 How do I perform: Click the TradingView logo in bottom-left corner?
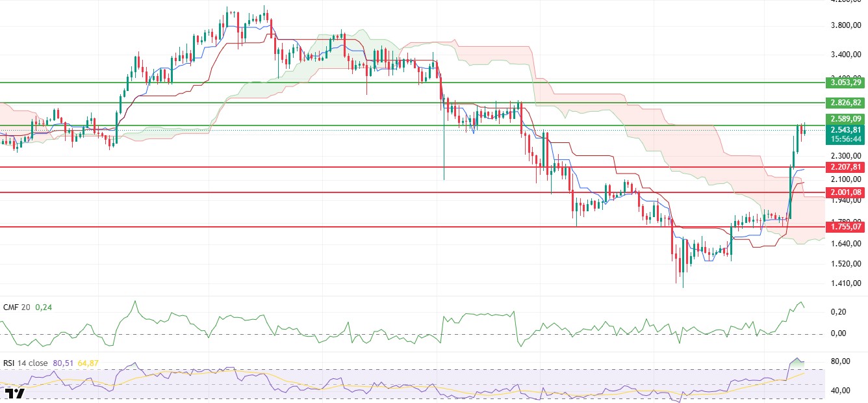coord(14,393)
